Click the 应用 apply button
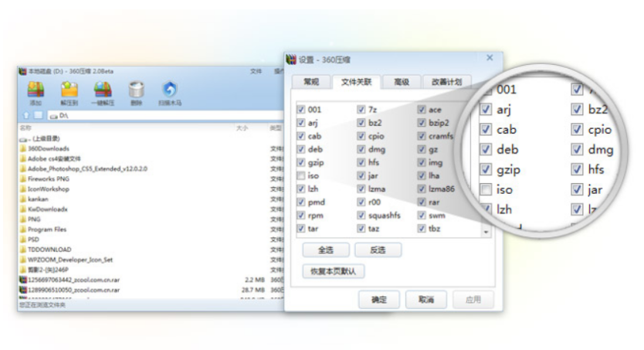This screenshot has height=350, width=644. click(x=473, y=300)
